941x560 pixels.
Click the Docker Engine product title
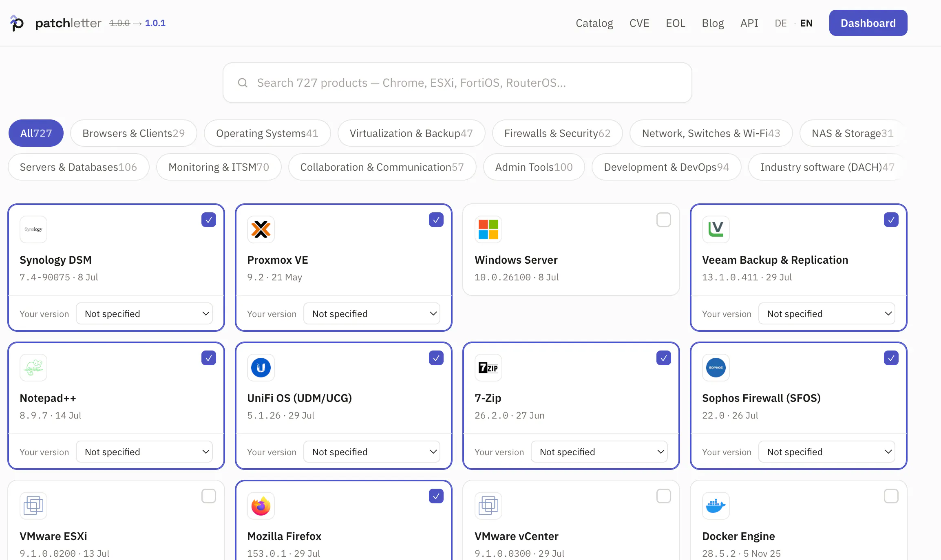738,536
